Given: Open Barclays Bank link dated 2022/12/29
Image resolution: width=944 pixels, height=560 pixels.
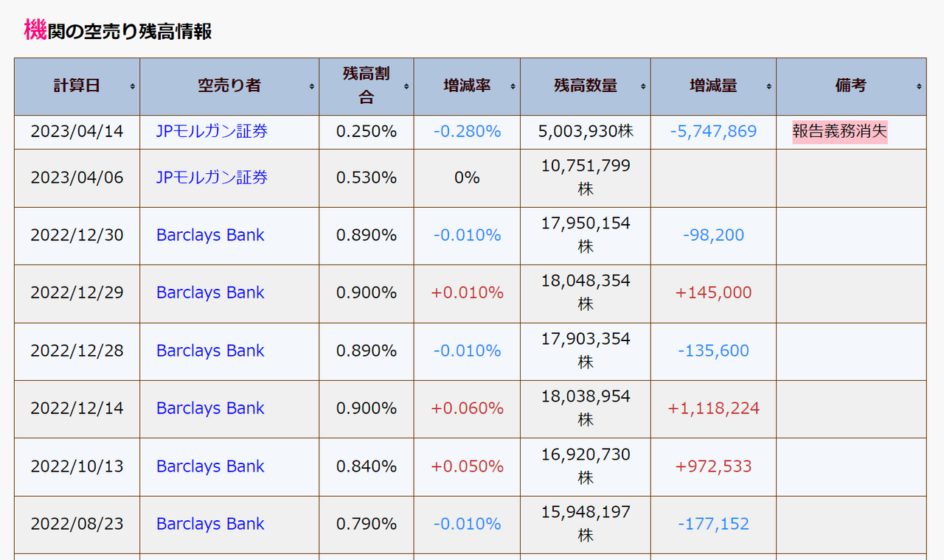Looking at the screenshot, I should 210,293.
